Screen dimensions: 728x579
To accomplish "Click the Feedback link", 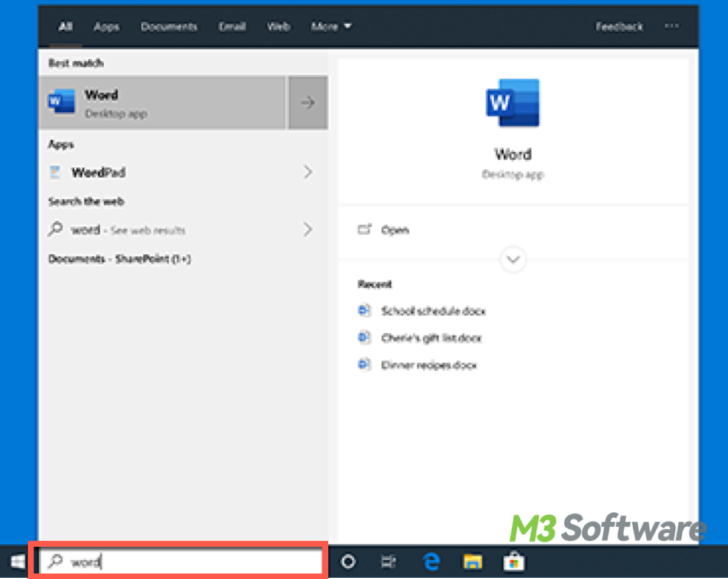I will [x=619, y=27].
